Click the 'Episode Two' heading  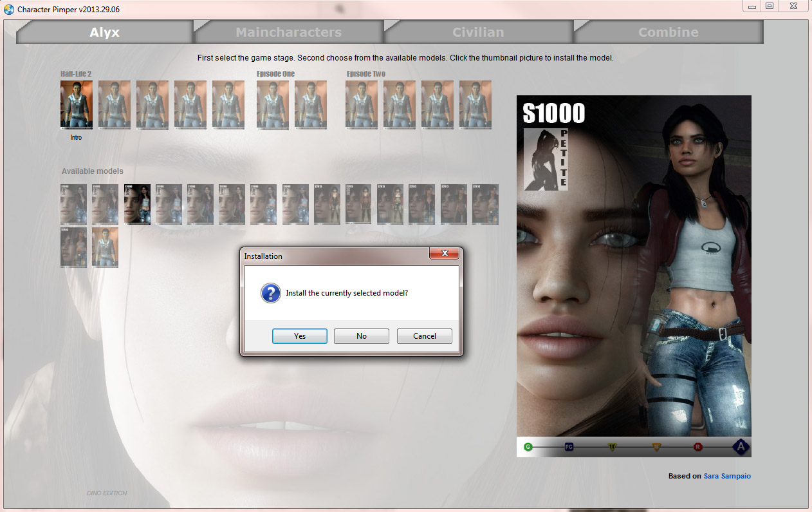(x=366, y=73)
